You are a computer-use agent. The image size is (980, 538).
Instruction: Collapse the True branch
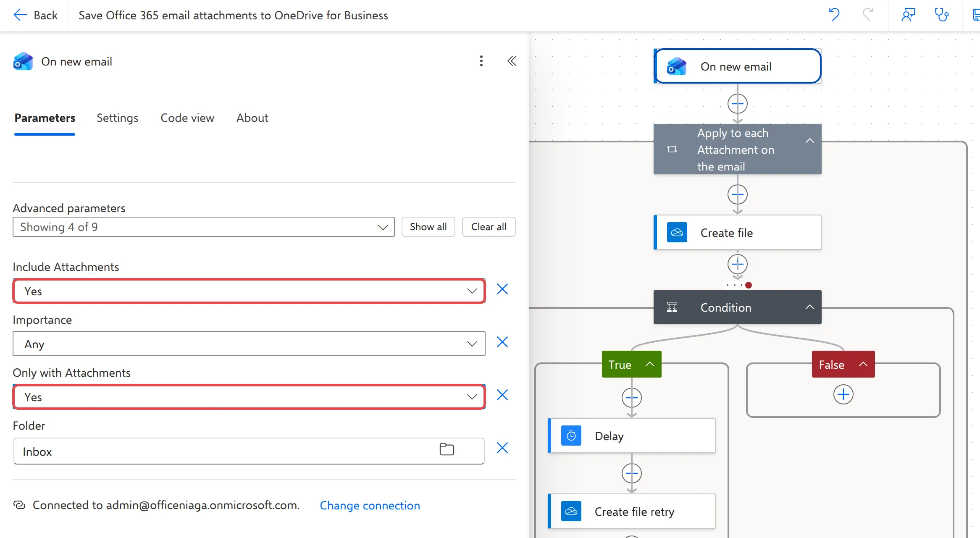click(650, 364)
